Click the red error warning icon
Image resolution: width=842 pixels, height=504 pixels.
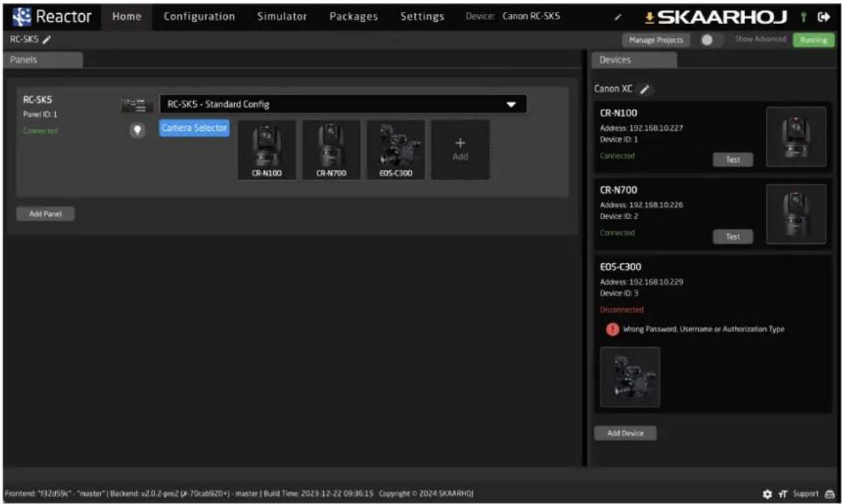tap(612, 329)
